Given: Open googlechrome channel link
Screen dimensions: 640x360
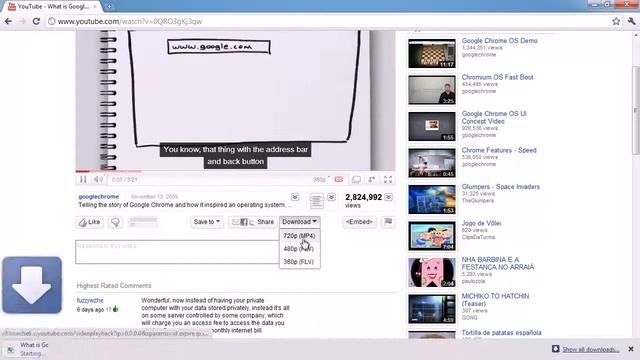Looking at the screenshot, I should point(98,196).
